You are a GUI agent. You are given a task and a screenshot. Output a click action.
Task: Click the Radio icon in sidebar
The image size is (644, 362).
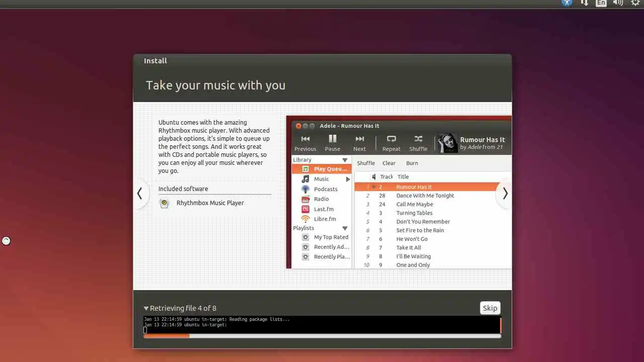305,199
